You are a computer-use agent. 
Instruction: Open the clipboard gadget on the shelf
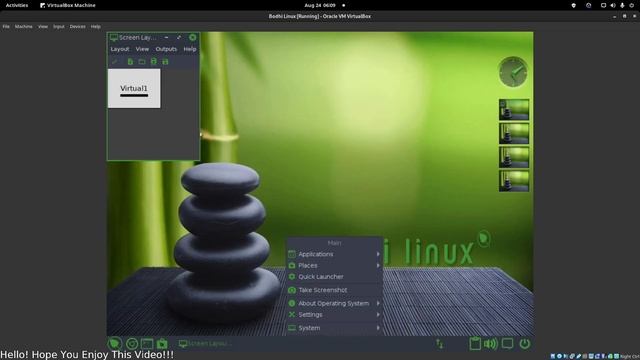[475, 344]
